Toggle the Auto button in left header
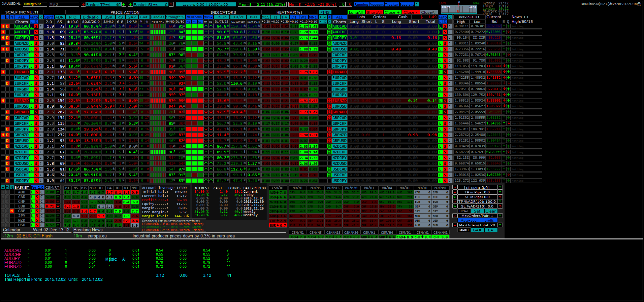 (x=34, y=17)
